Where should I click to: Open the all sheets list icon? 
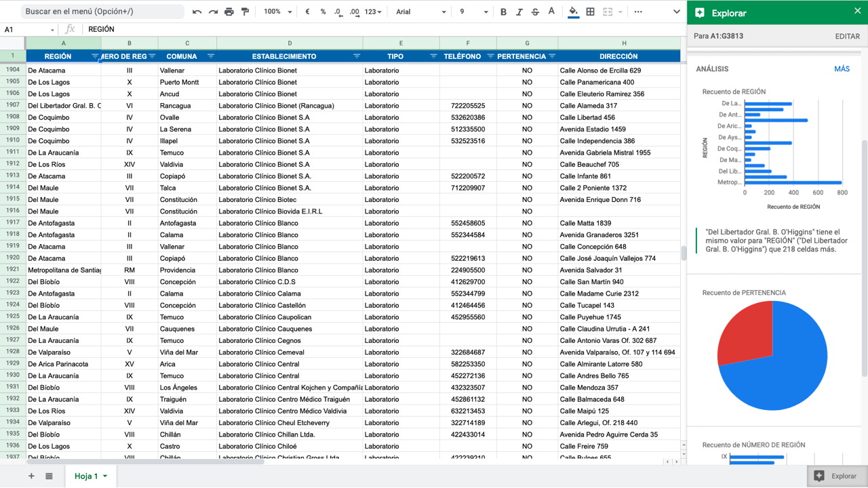[49, 476]
